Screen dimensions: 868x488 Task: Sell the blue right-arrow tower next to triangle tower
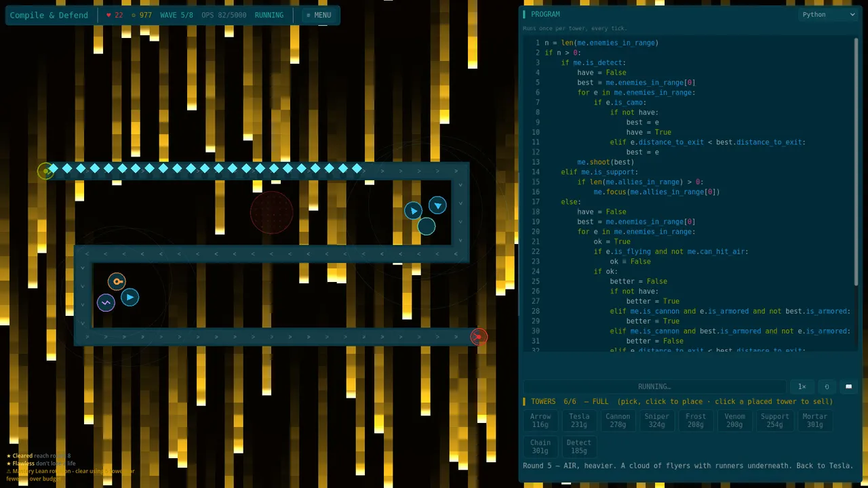[413, 211]
